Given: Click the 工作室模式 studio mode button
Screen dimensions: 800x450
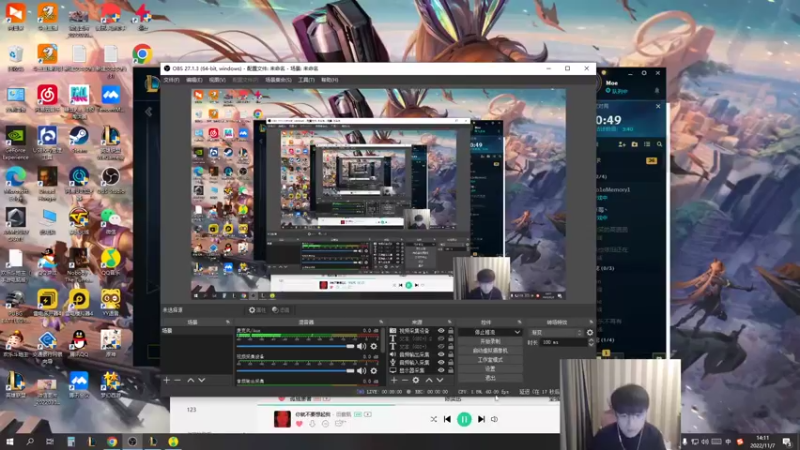Looking at the screenshot, I should pos(490,360).
